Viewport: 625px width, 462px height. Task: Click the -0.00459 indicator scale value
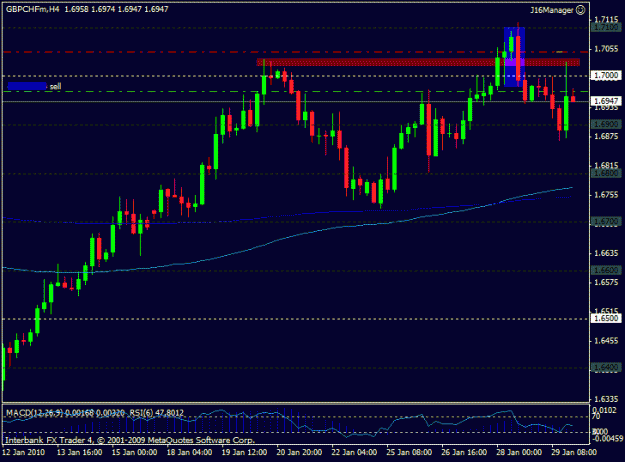[607, 438]
